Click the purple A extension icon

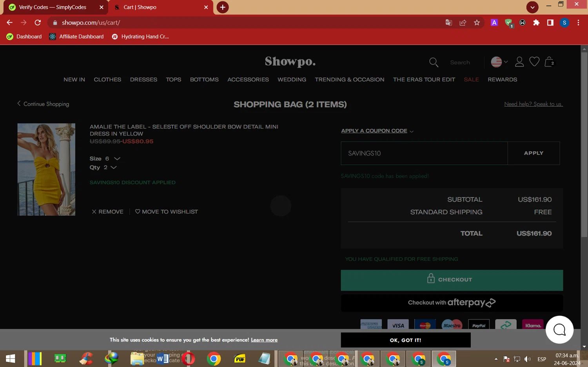pos(494,23)
